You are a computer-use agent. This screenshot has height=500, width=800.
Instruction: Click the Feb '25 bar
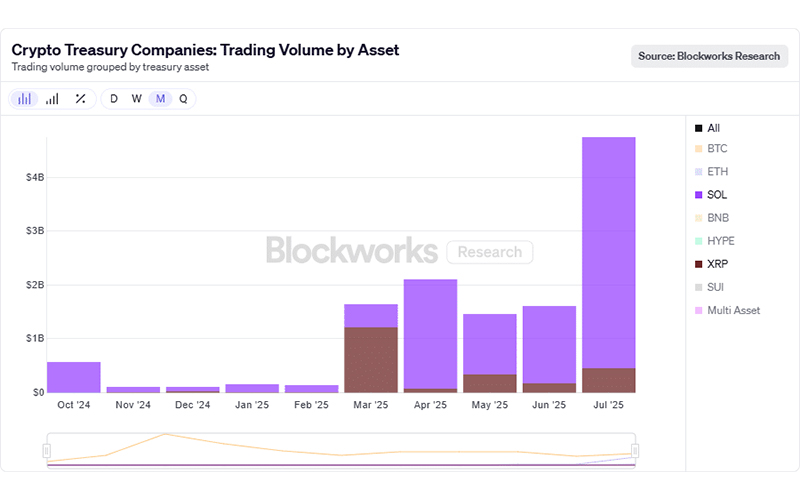(311, 389)
